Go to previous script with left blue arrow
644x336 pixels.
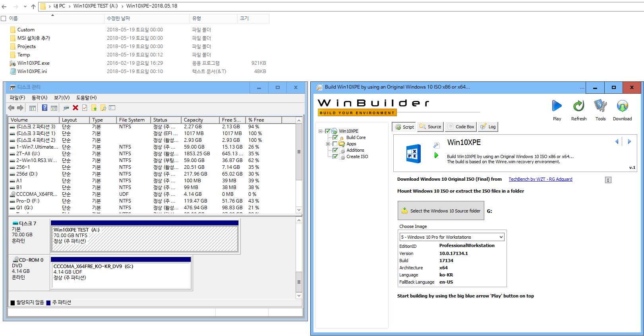pos(617,141)
